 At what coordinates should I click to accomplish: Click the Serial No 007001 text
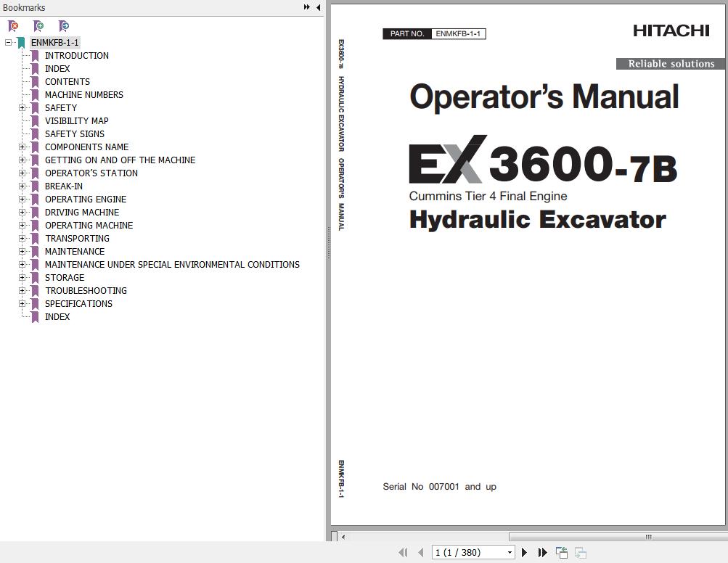click(439, 486)
